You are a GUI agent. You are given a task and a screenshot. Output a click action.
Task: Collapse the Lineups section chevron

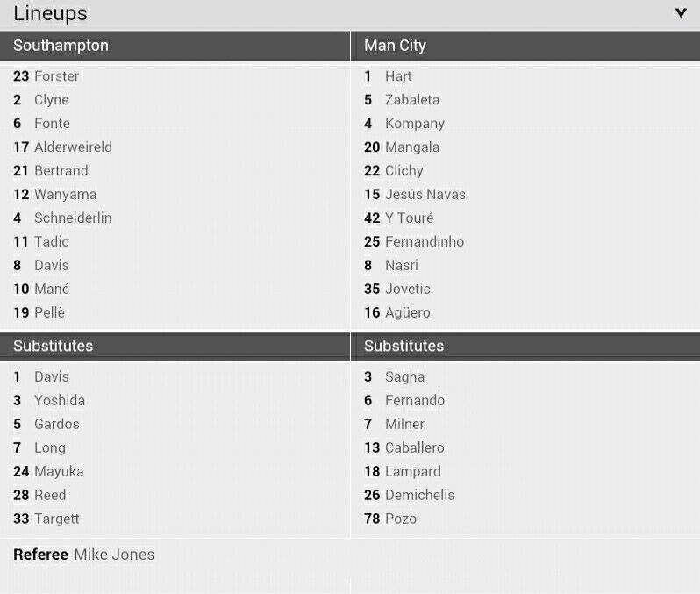pyautogui.click(x=681, y=13)
